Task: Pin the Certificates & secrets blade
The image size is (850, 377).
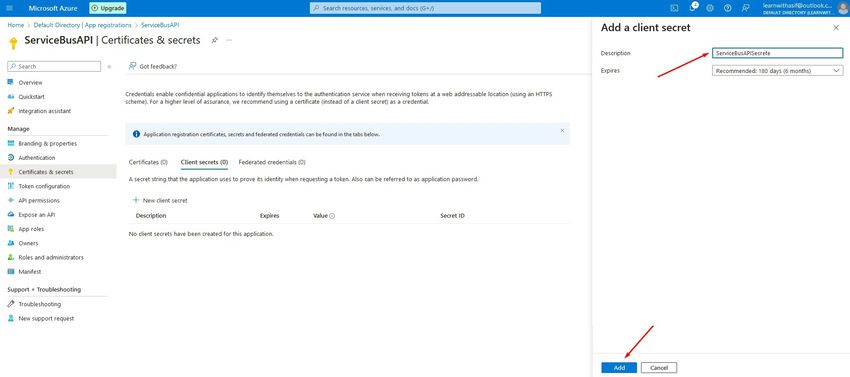Action: click(215, 40)
